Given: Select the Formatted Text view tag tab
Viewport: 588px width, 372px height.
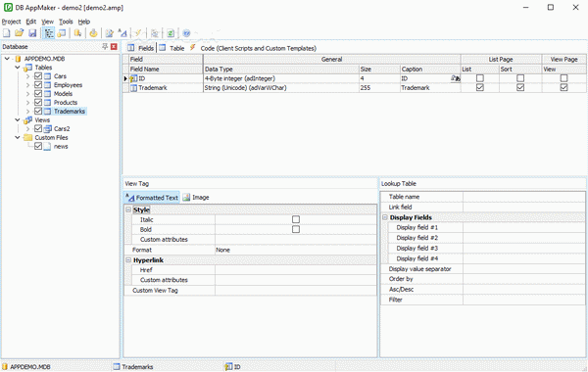Looking at the screenshot, I should pyautogui.click(x=152, y=198).
